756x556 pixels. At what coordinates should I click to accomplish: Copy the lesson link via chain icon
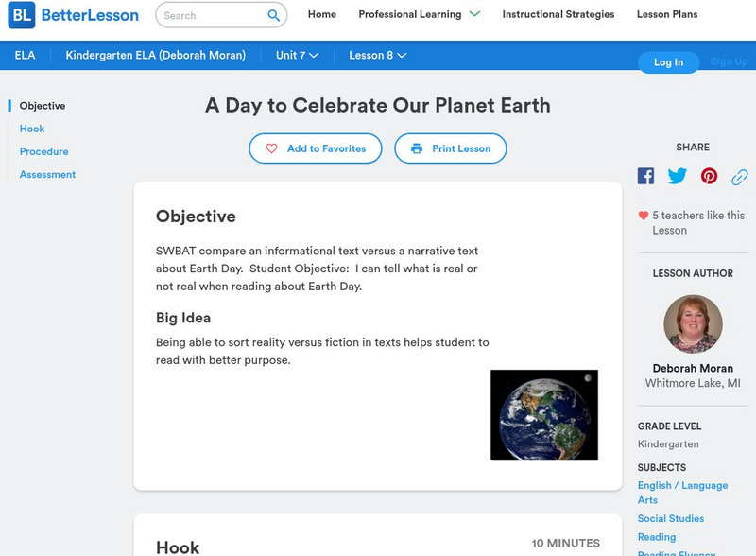pos(740,177)
